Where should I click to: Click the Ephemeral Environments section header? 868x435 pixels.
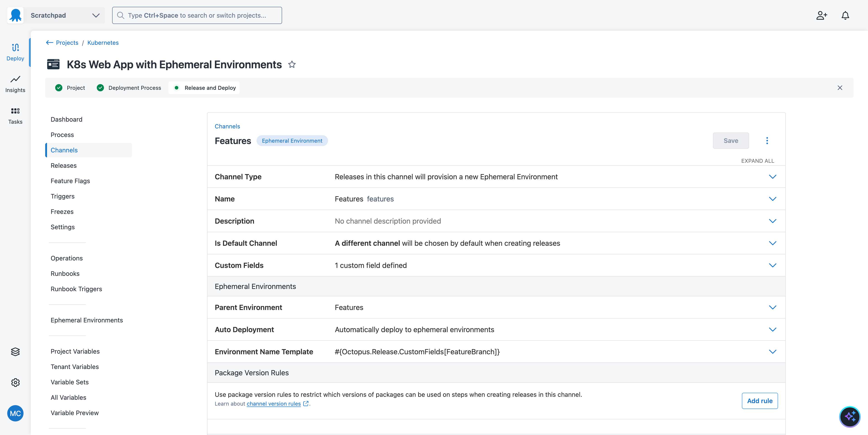tap(496, 287)
